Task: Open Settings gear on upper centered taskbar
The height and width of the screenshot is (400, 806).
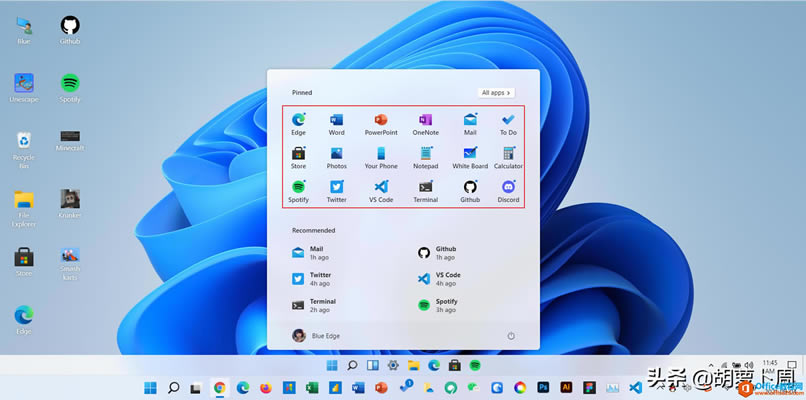Action: click(393, 365)
